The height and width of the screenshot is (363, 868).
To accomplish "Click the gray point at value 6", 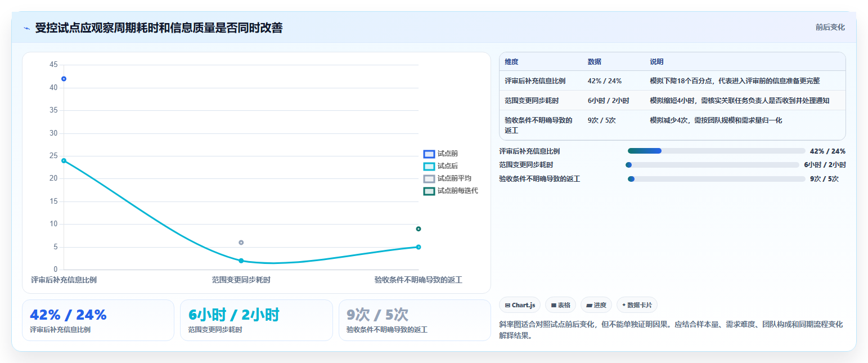I will pos(241,243).
